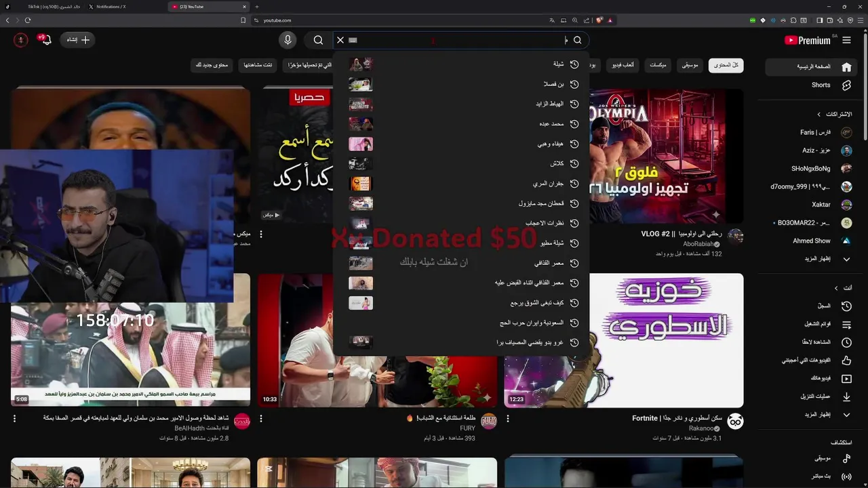This screenshot has width=868, height=488.
Task: Reload the page in the browser toolbar
Action: (x=28, y=20)
